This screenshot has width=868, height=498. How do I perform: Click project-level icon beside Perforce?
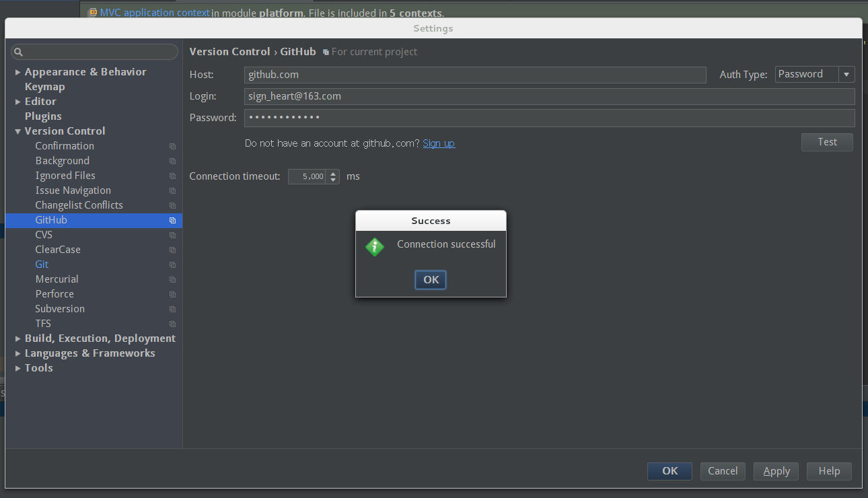172,294
